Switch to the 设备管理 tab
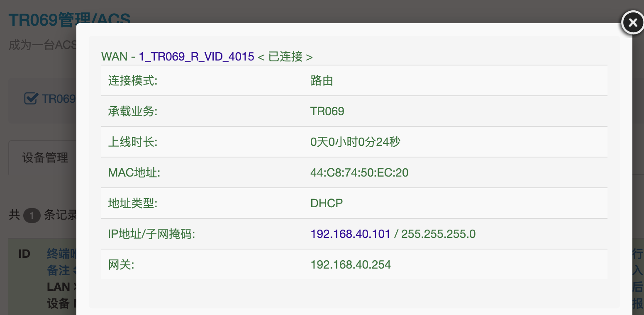The width and height of the screenshot is (644, 315). 45,158
